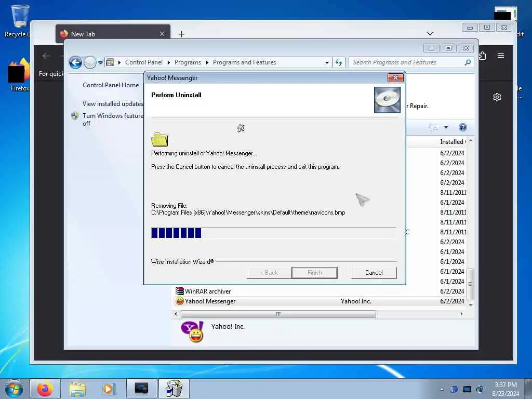
Task: Click large Yahoo! logo in details pane
Action: point(192,331)
